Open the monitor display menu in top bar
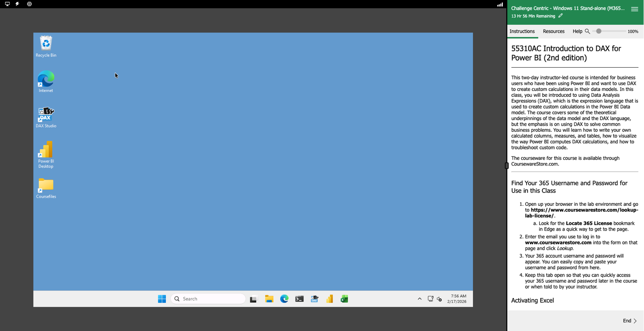The image size is (644, 331). (x=7, y=4)
